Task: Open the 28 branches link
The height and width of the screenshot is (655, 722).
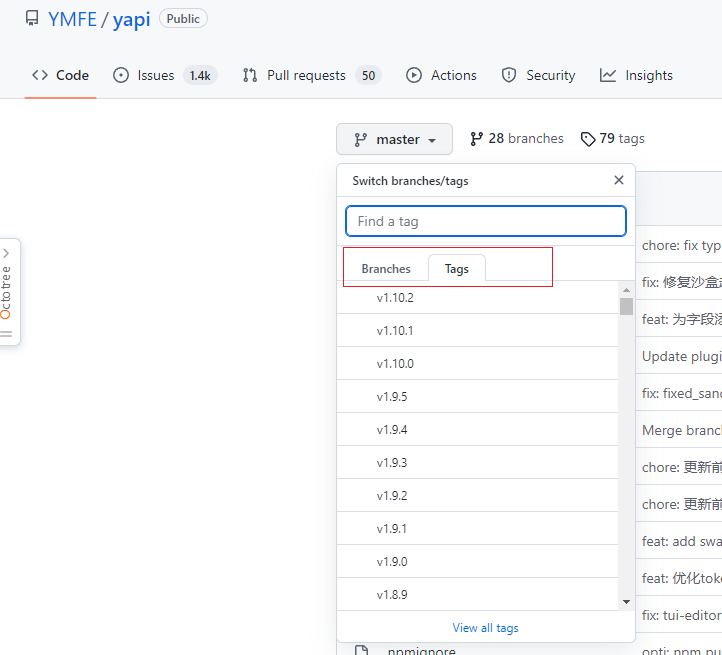Action: click(x=517, y=139)
